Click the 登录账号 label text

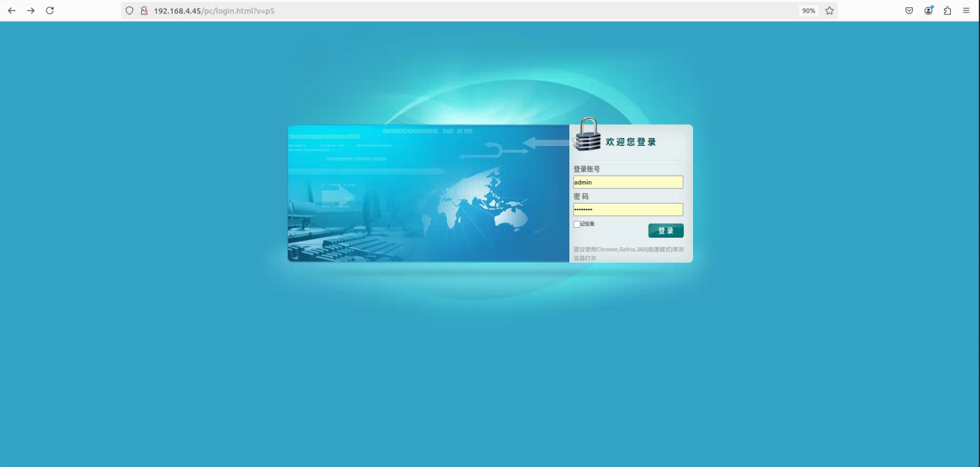pos(587,169)
